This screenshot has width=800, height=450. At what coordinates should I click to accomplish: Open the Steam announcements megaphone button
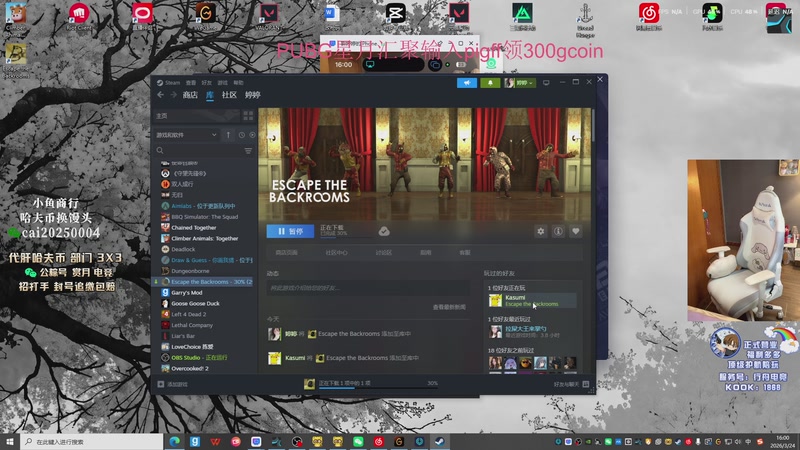467,83
